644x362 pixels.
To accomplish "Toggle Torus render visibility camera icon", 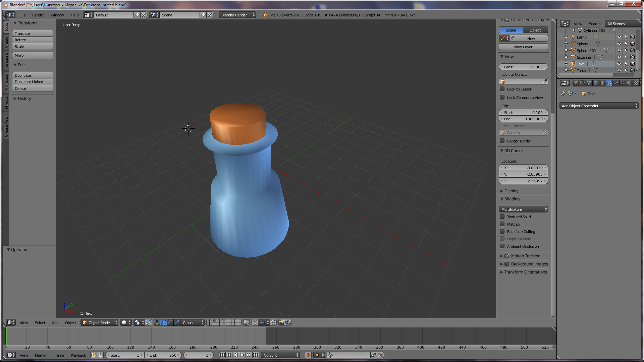I will coord(633,71).
